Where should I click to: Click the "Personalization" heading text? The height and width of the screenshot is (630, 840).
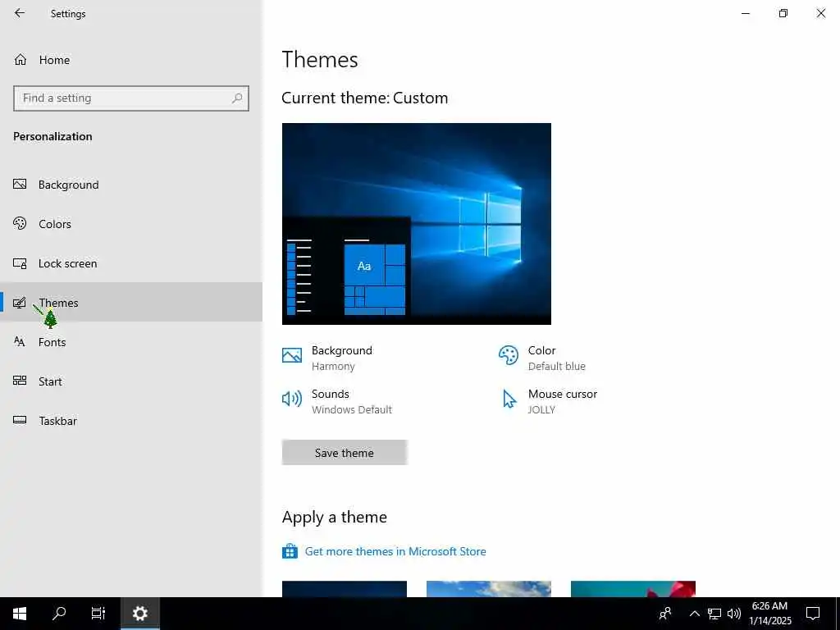pyautogui.click(x=52, y=136)
